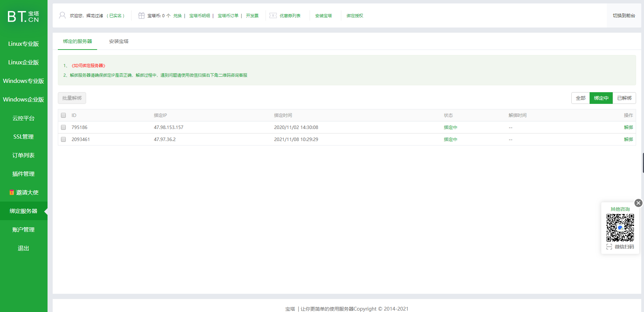Filter list by 已解绑
644x312 pixels.
coord(624,98)
